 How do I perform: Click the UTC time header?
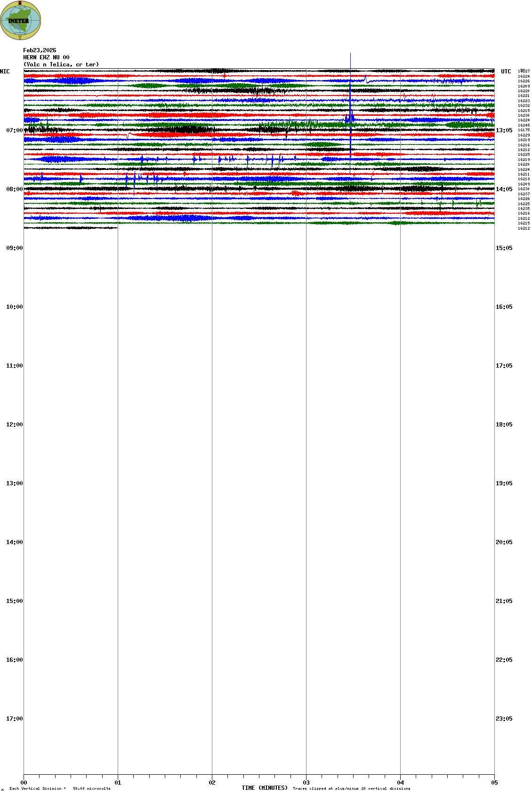pos(506,72)
